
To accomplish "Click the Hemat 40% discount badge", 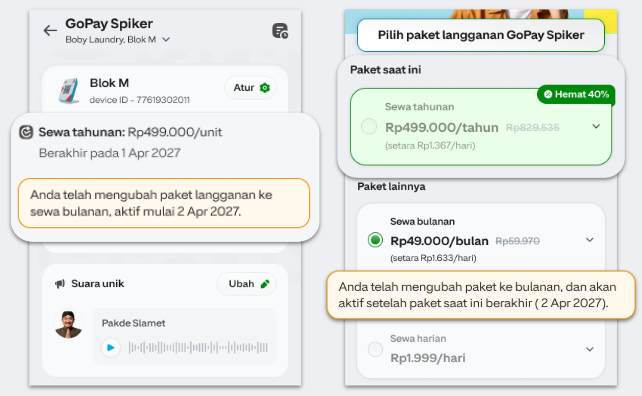I will [x=576, y=94].
